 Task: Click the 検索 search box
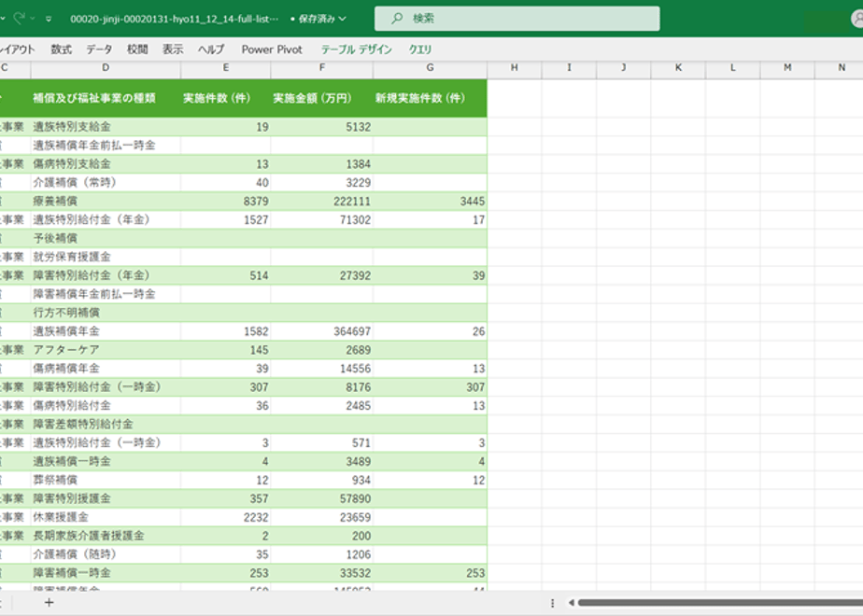click(x=516, y=19)
